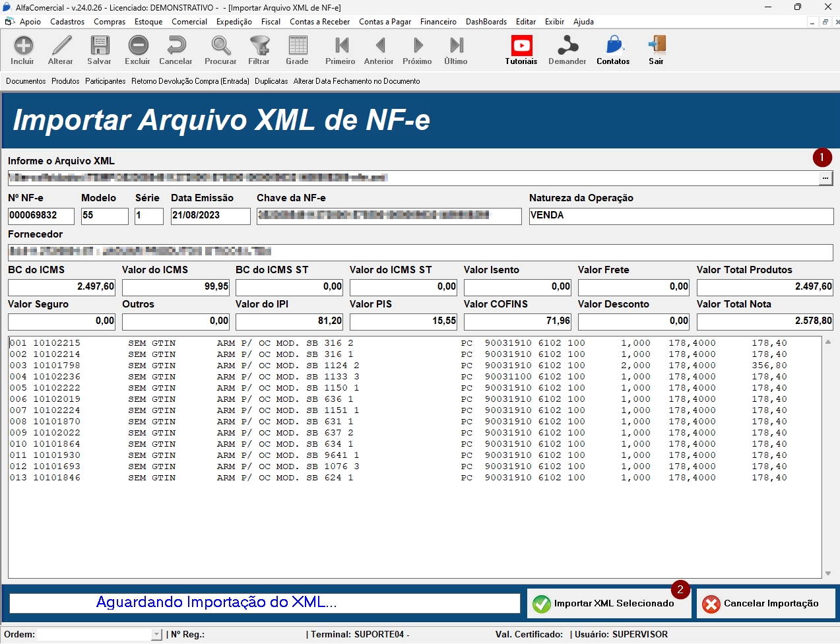Screen dimensions: 840x644
Task: Open the Estoque menu
Action: [x=148, y=22]
